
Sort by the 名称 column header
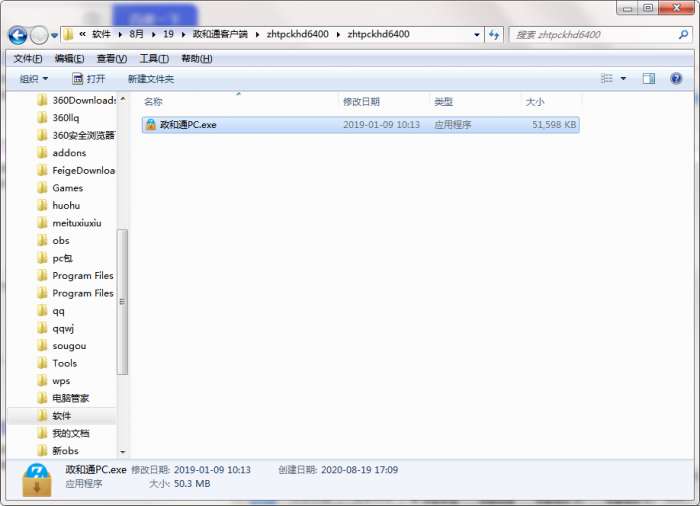coord(153,102)
